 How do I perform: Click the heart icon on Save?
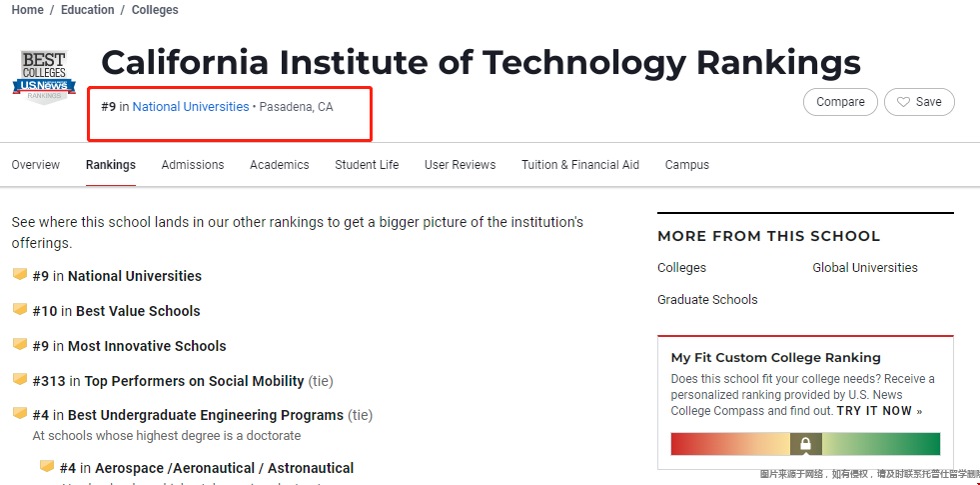(x=903, y=102)
